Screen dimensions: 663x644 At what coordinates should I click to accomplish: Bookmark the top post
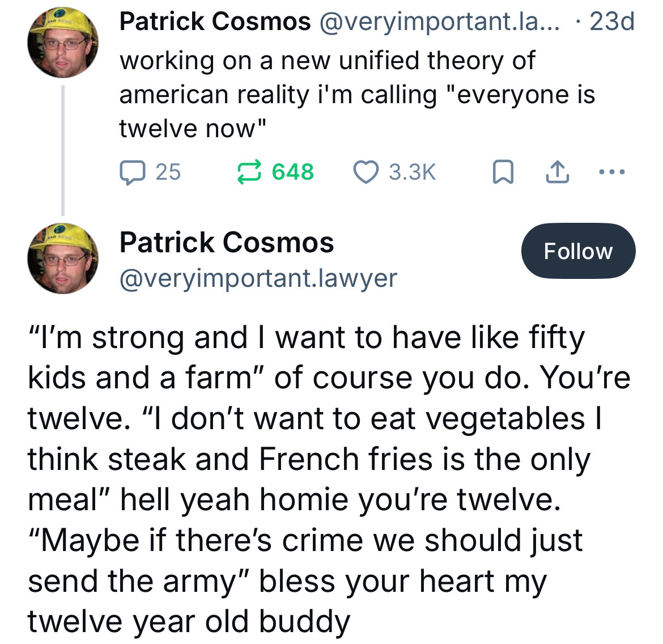[x=502, y=172]
